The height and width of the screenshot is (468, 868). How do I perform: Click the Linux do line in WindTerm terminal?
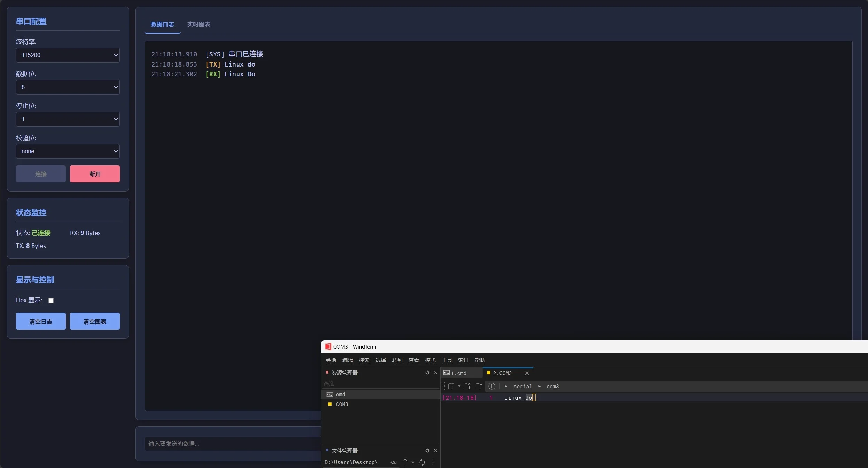pos(518,398)
